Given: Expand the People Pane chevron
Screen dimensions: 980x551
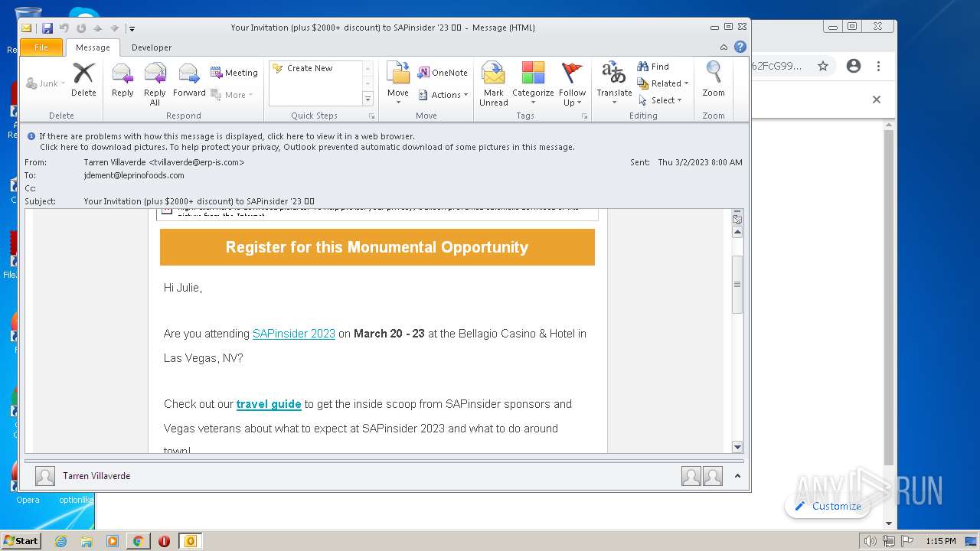Looking at the screenshot, I should tap(737, 476).
